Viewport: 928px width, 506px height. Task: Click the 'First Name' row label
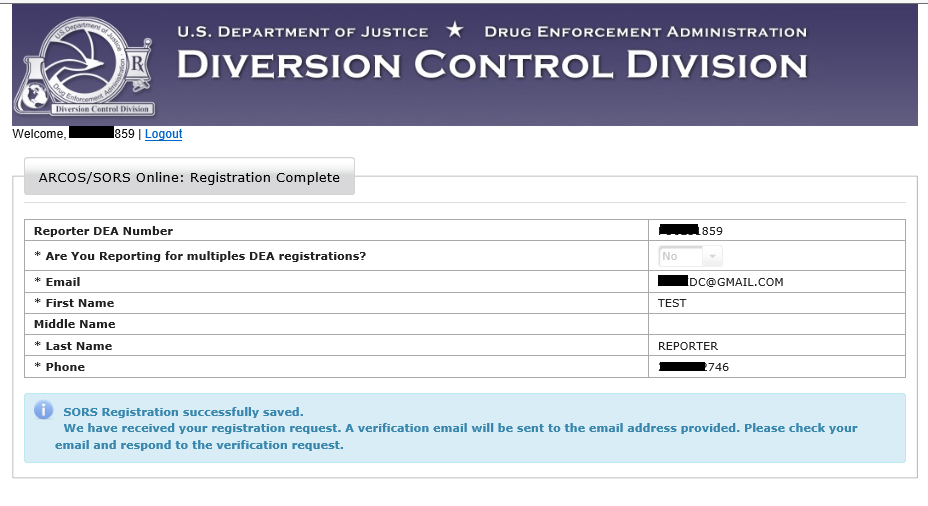pyautogui.click(x=74, y=303)
